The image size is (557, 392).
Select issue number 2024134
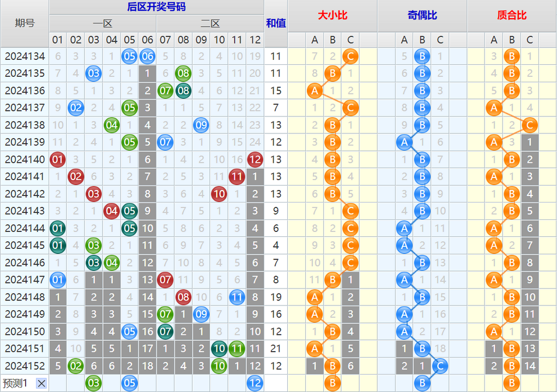point(25,57)
